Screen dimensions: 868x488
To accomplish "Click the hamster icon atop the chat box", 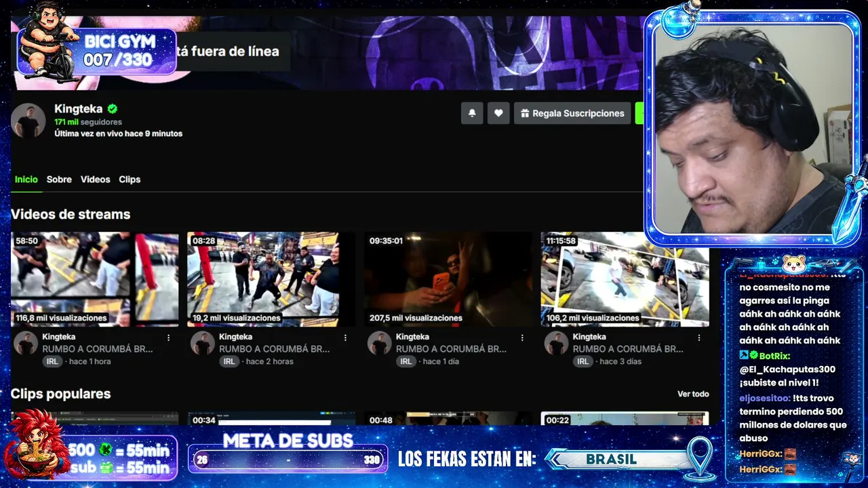I will click(793, 263).
